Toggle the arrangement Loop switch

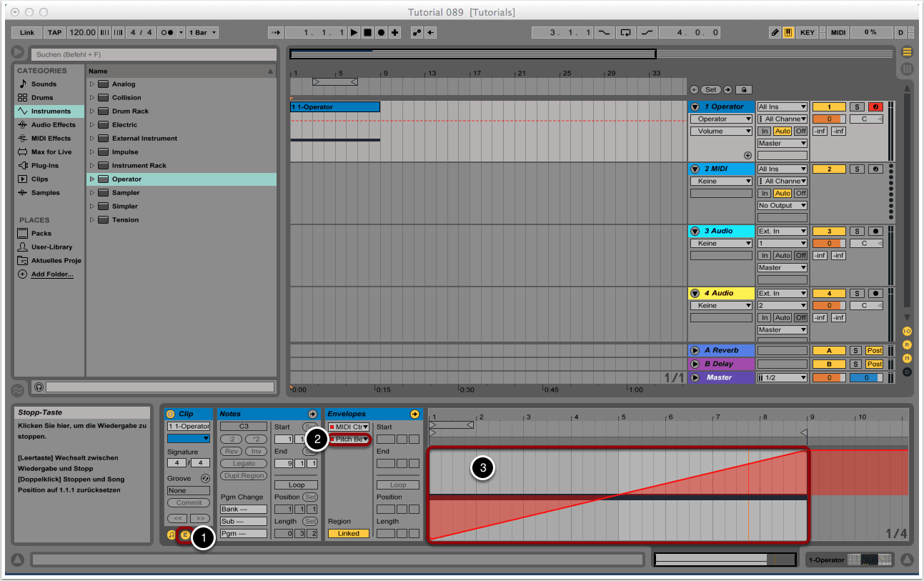click(x=626, y=33)
